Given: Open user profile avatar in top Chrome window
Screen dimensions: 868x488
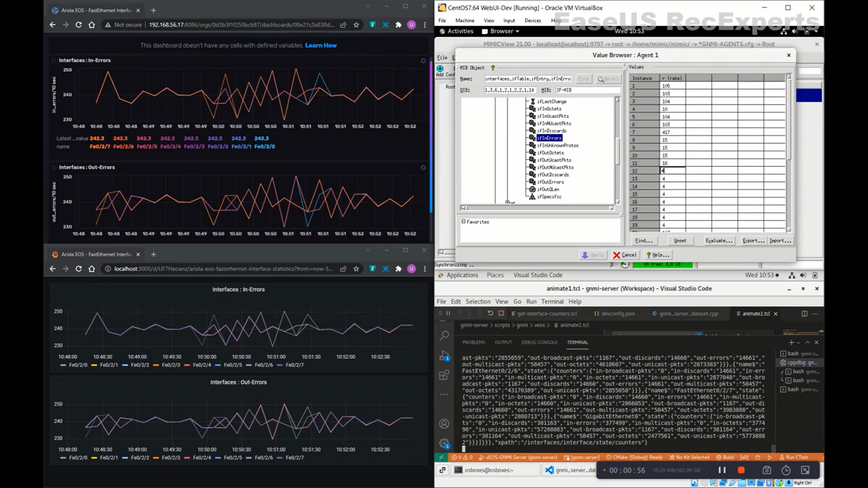Looking at the screenshot, I should tap(411, 25).
